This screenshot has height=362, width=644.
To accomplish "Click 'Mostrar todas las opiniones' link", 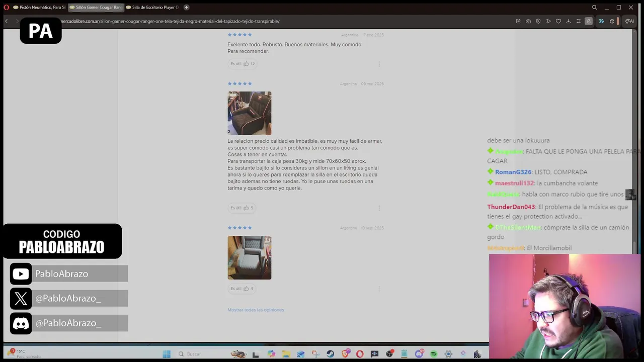I will (256, 310).
